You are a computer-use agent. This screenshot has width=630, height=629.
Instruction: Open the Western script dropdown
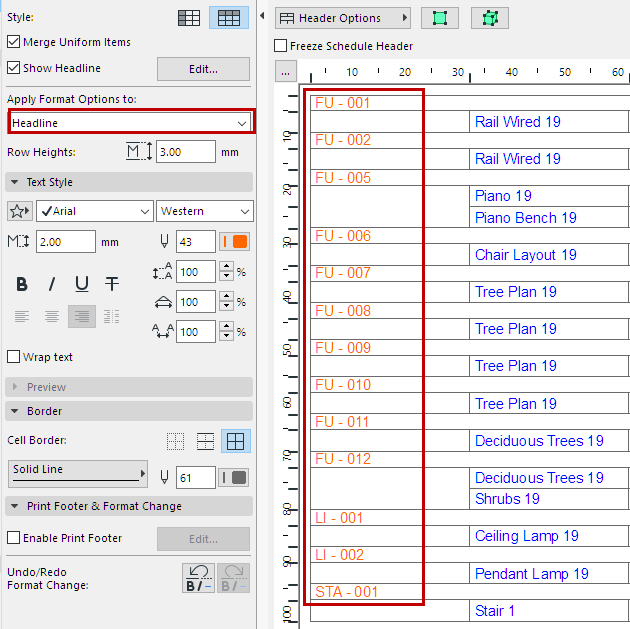(x=205, y=211)
